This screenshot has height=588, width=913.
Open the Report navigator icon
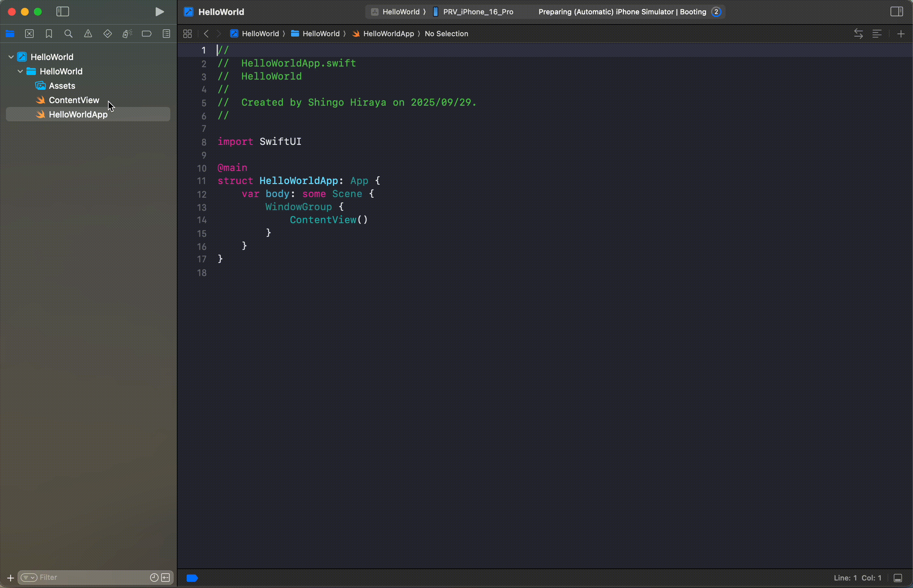(166, 34)
